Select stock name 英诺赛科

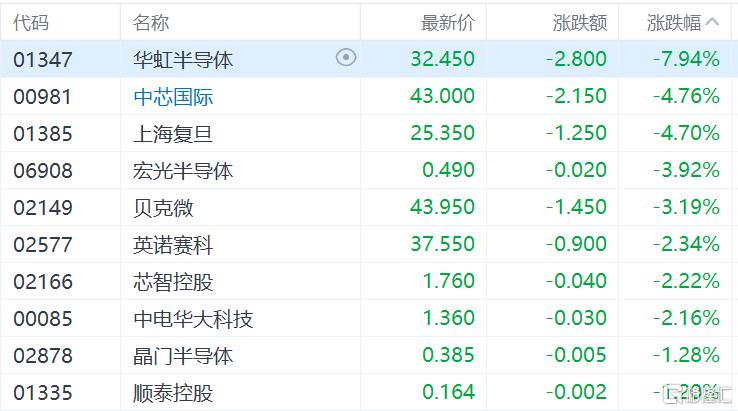(173, 245)
